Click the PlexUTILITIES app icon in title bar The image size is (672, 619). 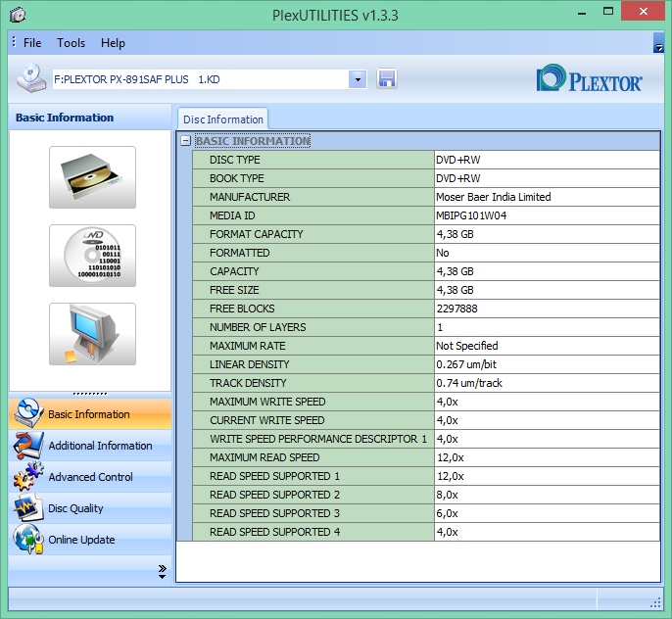point(18,15)
